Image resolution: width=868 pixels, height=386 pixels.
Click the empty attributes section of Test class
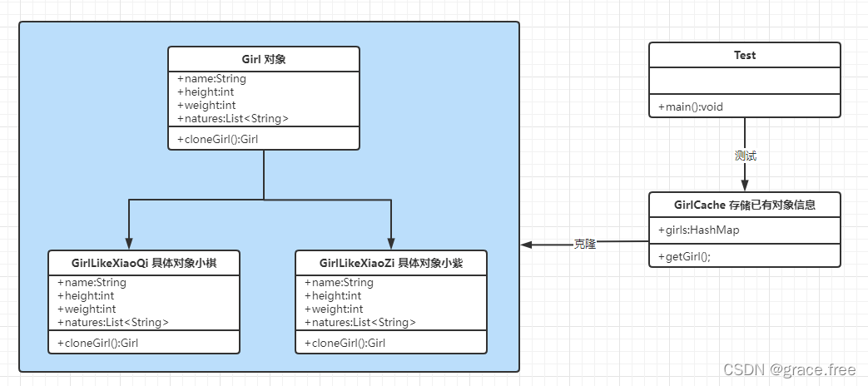745,82
